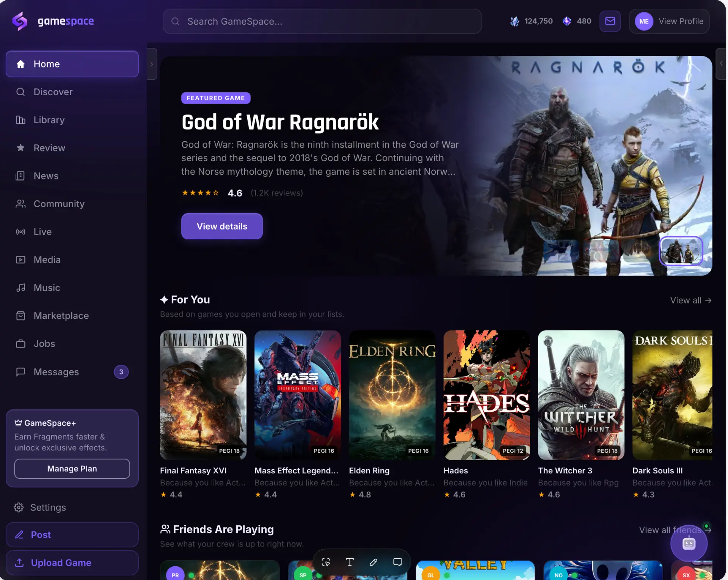Click the GameSpace logo icon
728x580 pixels.
coord(20,21)
